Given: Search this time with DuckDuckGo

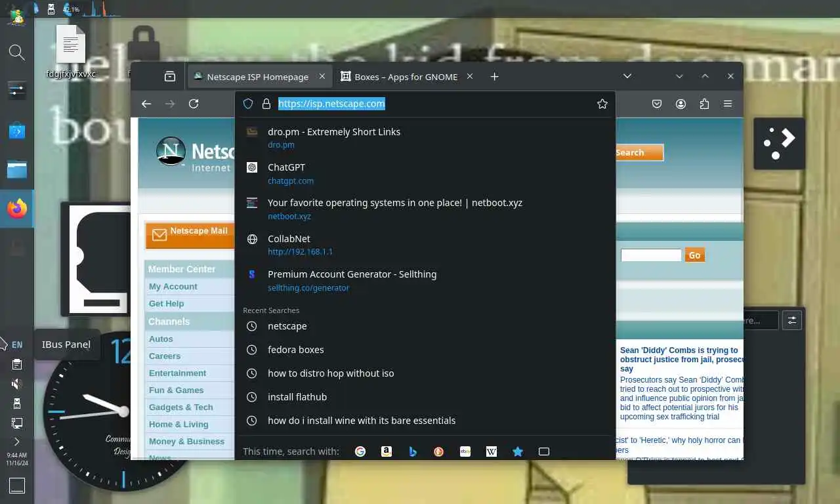Looking at the screenshot, I should [x=439, y=451].
